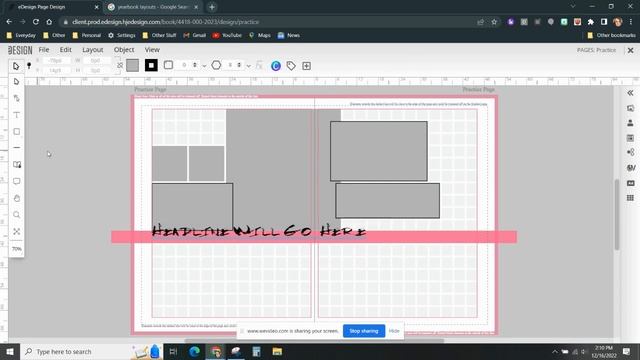Open Microsoft Edge from taskbar

pyautogui.click(x=195, y=351)
